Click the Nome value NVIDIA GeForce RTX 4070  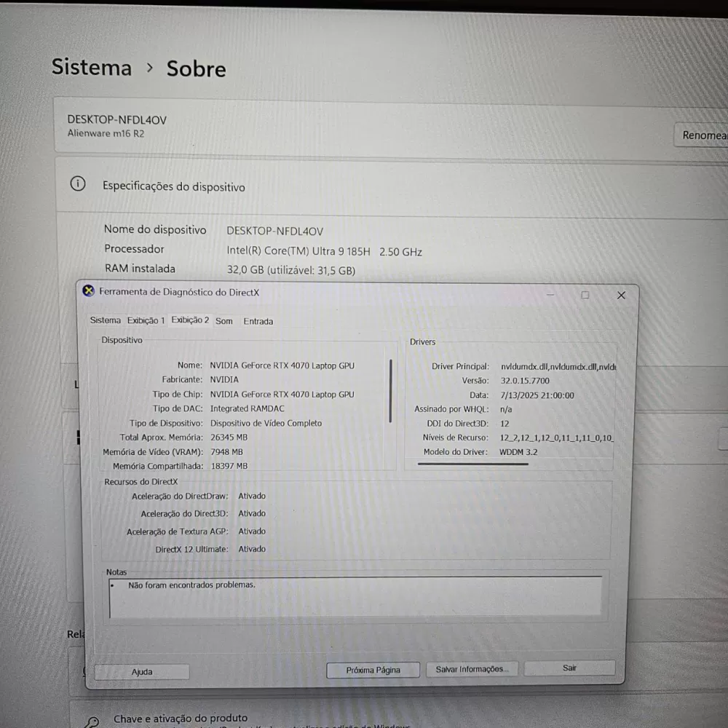click(x=282, y=365)
